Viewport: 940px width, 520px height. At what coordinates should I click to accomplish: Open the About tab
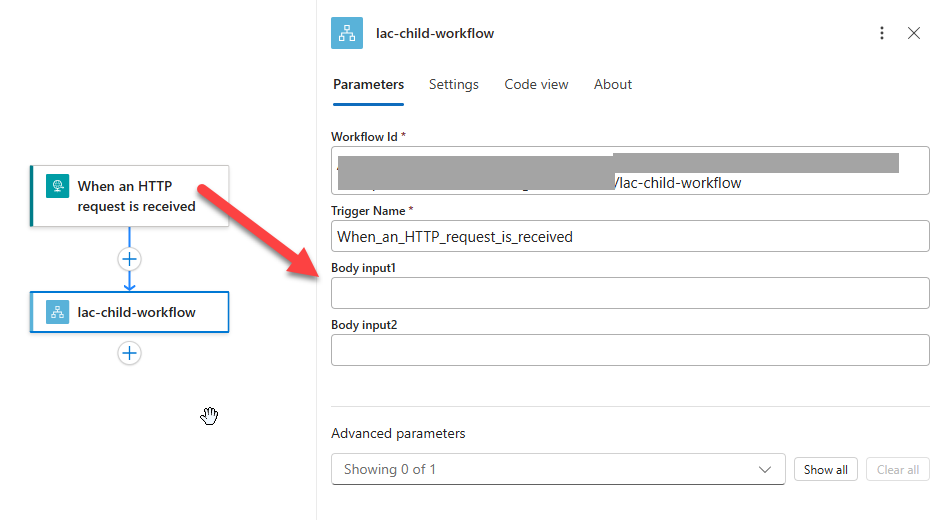[612, 85]
